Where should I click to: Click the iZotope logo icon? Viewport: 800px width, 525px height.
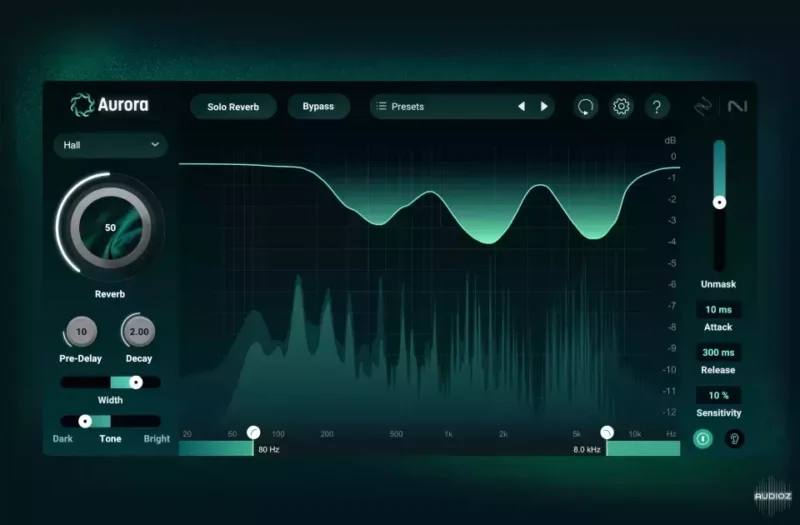(705, 107)
